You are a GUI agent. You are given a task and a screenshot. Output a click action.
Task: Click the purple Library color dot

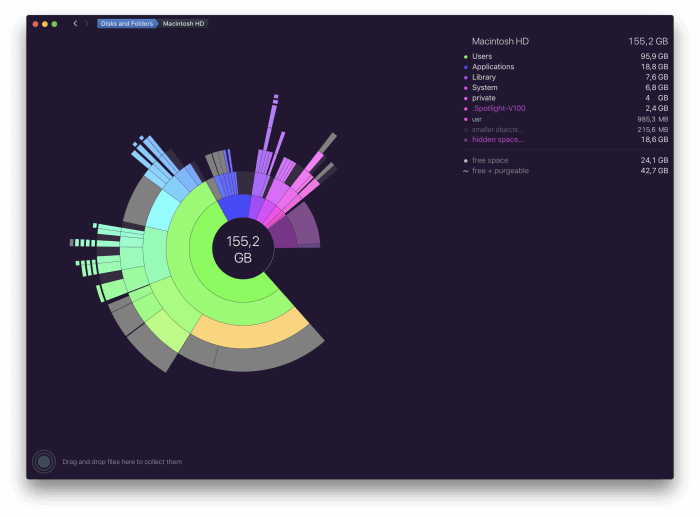[x=466, y=77]
